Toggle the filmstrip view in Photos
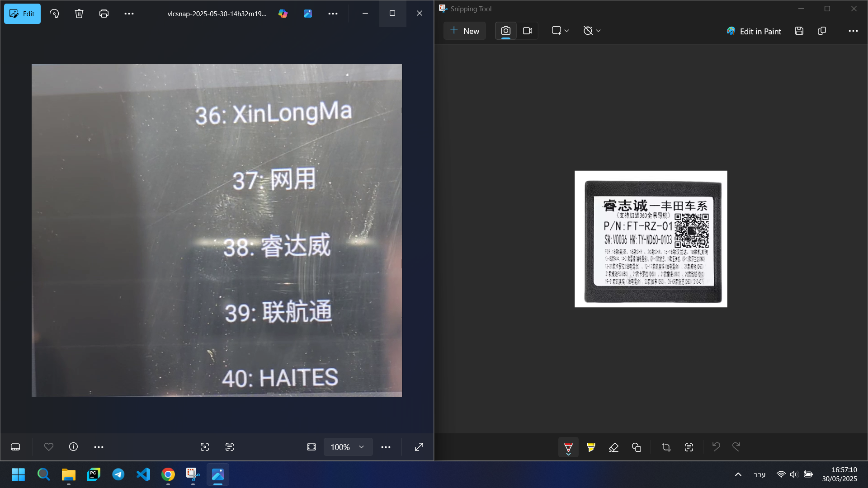The image size is (868, 488). coord(15,447)
